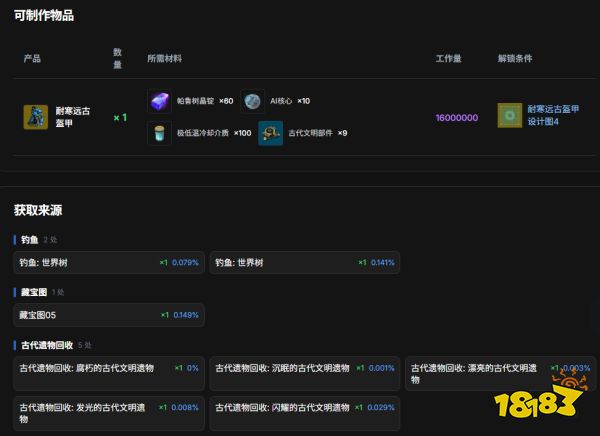The width and height of the screenshot is (600, 436).
Task: Click the 0.001% drop rate value
Action: point(382,368)
